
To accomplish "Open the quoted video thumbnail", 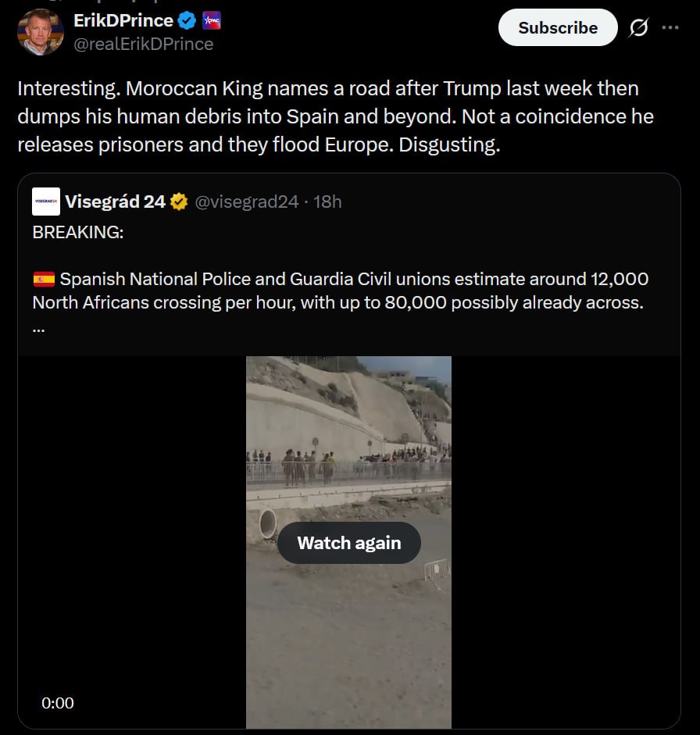I will coord(348,542).
